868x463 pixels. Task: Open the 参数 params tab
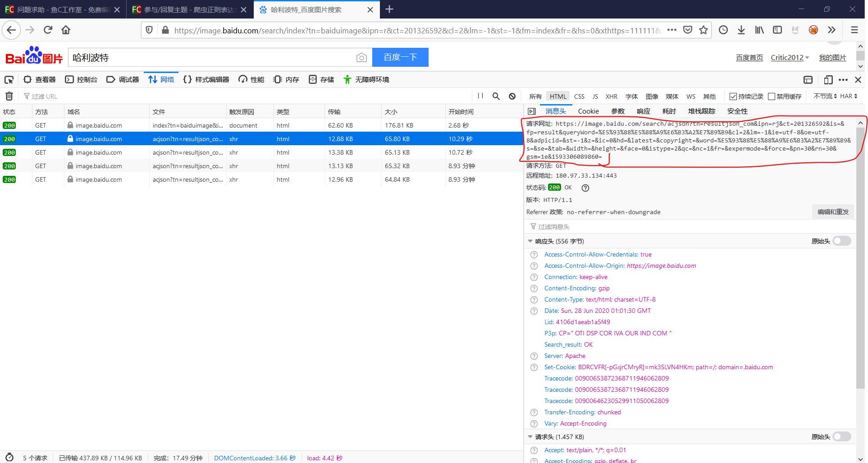(x=617, y=111)
